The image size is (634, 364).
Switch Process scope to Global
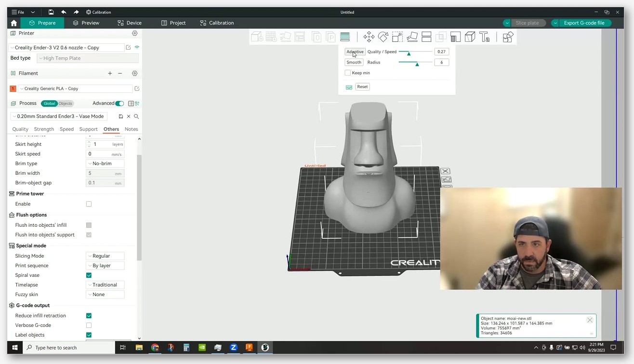[x=49, y=104]
